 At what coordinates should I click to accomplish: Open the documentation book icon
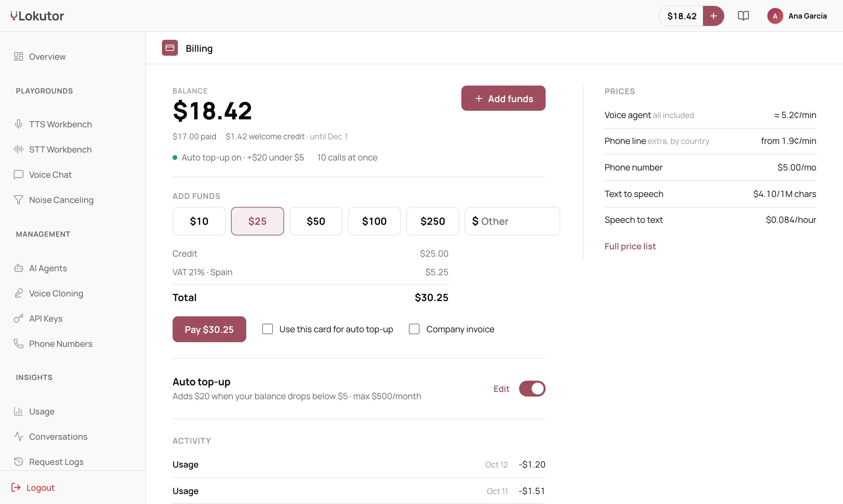743,16
